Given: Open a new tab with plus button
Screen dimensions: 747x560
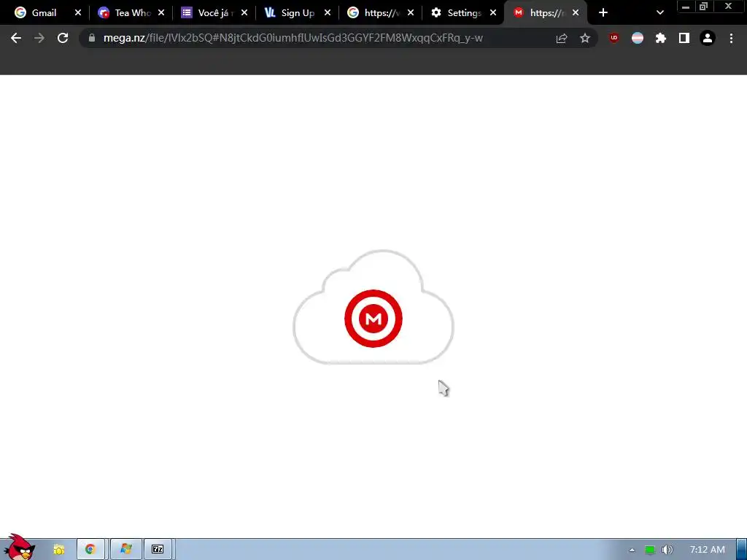Looking at the screenshot, I should 603,13.
